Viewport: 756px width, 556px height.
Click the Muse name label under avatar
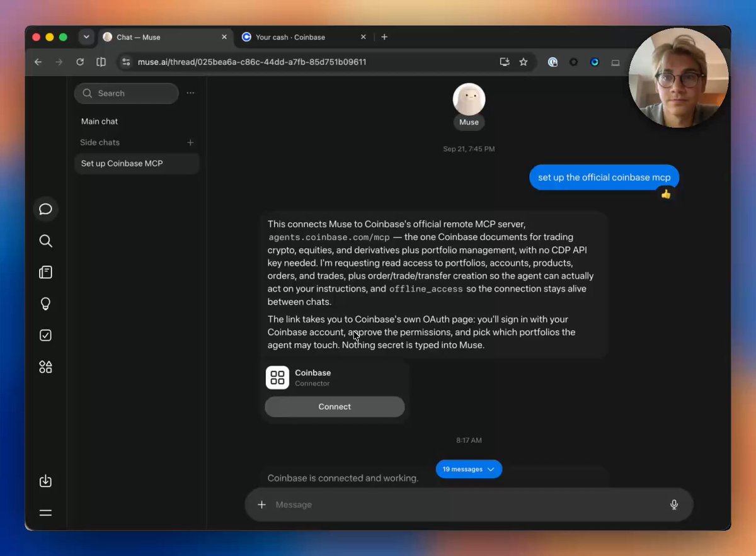tap(469, 122)
